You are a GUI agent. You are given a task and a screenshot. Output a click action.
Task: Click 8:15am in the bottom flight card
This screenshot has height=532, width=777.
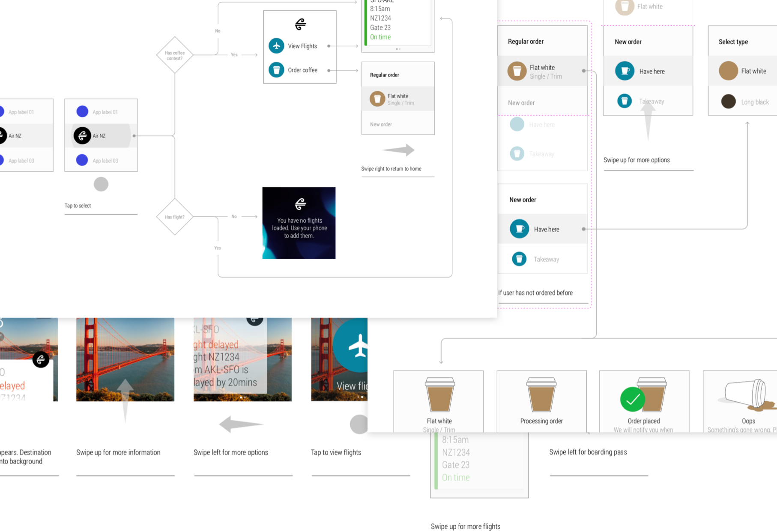click(455, 440)
